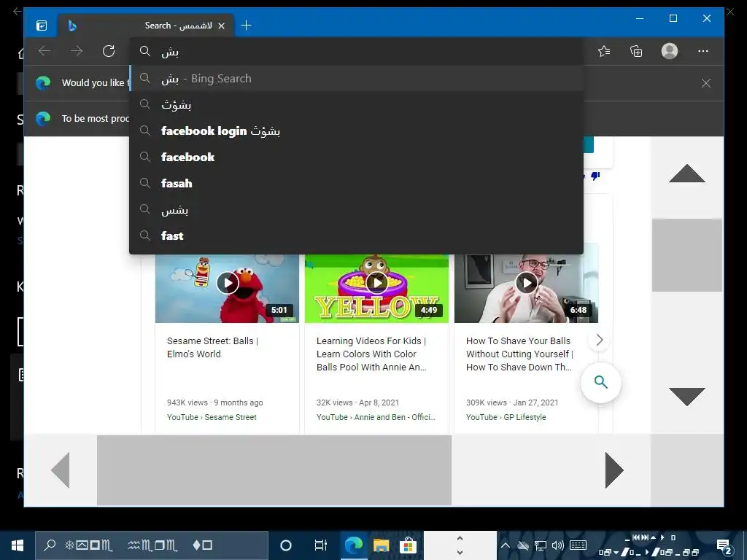Click the taskbar clock and date

tap(649, 545)
